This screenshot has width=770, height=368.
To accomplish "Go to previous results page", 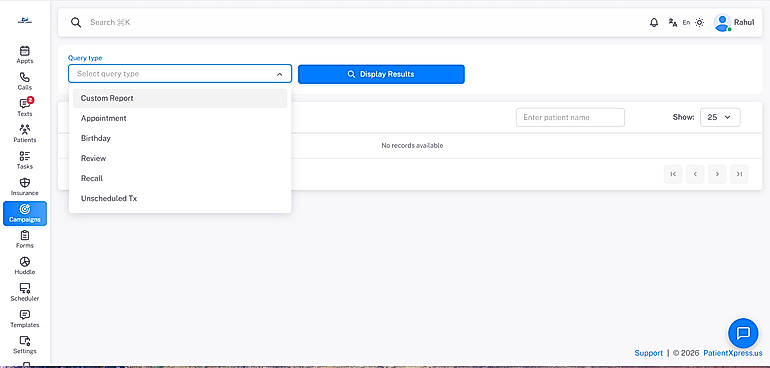I will coord(695,174).
